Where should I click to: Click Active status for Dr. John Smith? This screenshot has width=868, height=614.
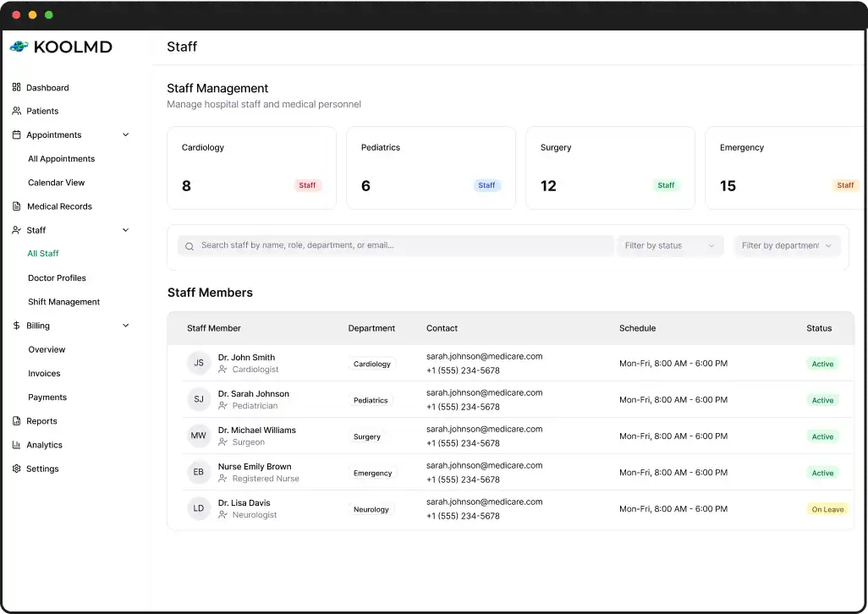822,364
